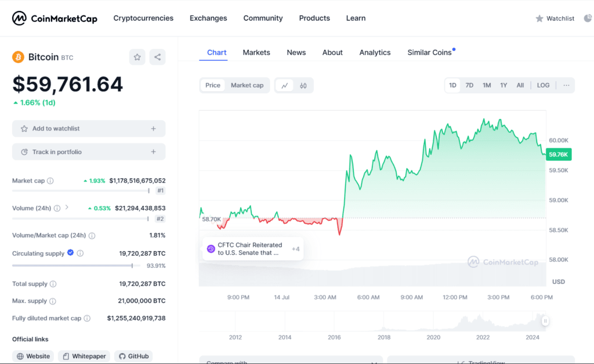This screenshot has width=594, height=364.
Task: Select the 1M time range
Action: [x=487, y=86]
